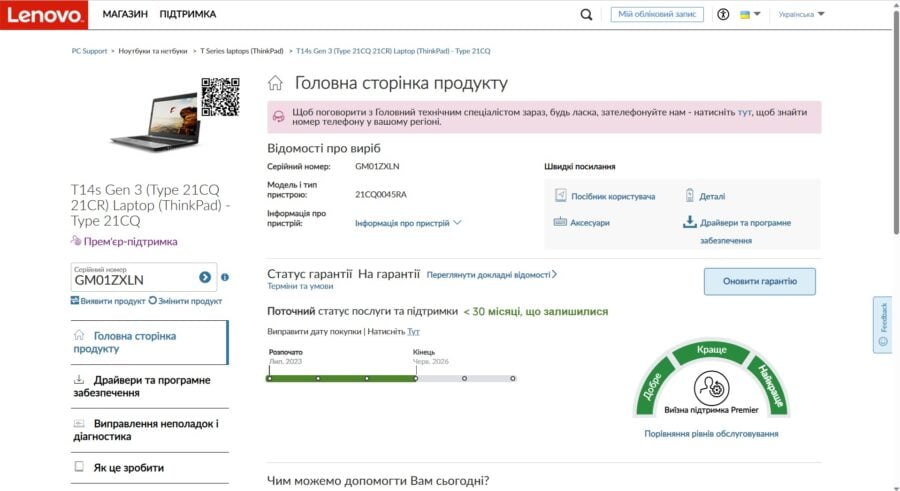Click the 'Тут' purchase date link
Viewport: 900px width, 491px height.
pyautogui.click(x=413, y=331)
